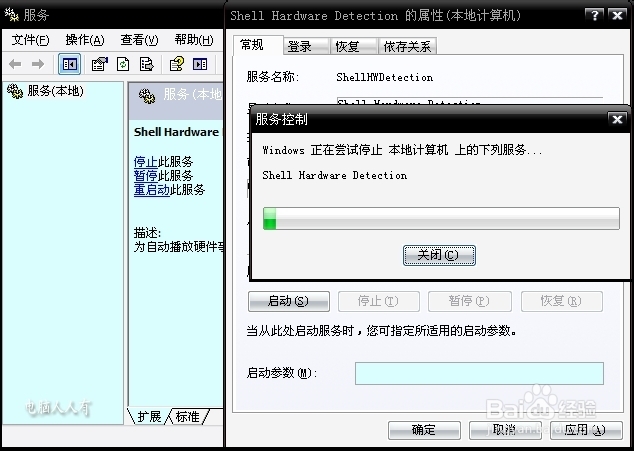Click the Refresh toolbar icon
This screenshot has width=634, height=451.
[123, 64]
